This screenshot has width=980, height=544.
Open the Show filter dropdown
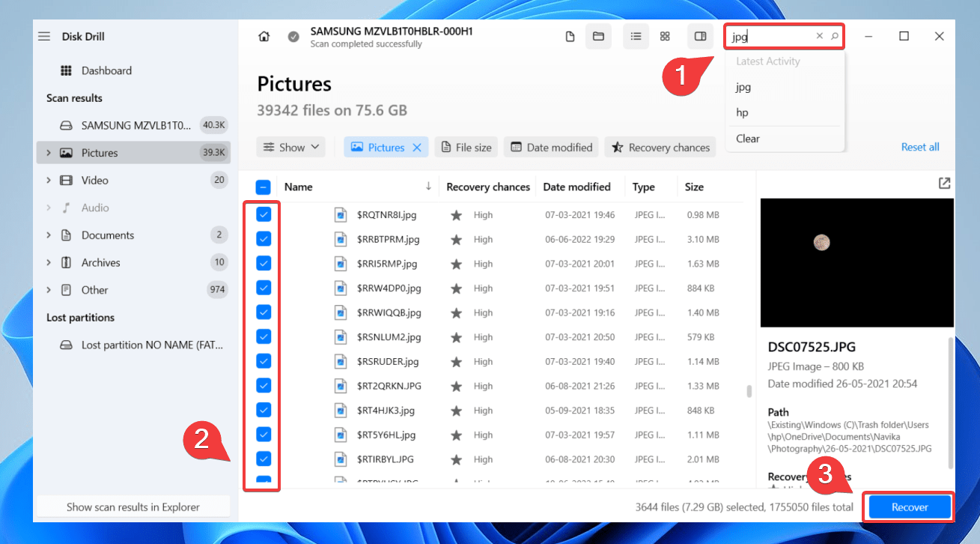coord(291,148)
